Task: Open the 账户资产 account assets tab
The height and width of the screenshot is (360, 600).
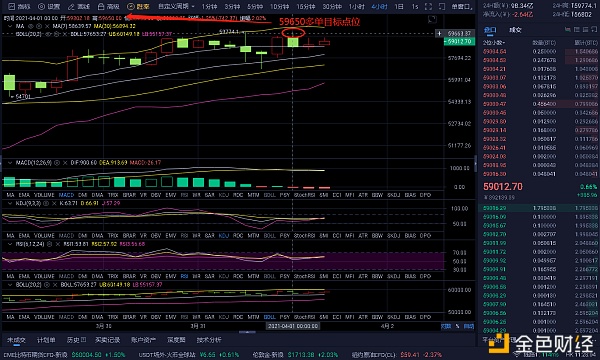Action: coord(143,340)
